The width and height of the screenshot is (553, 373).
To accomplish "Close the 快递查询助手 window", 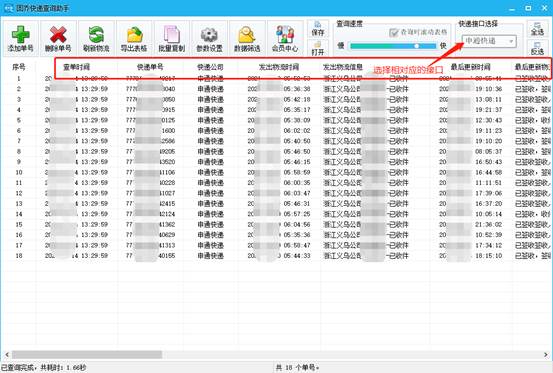I will coord(545,8).
